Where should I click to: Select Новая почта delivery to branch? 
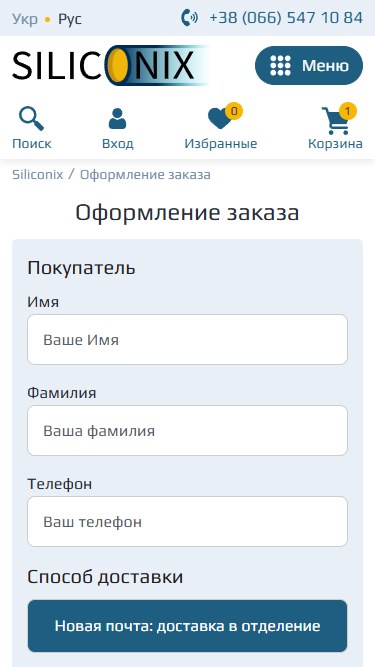click(x=188, y=626)
